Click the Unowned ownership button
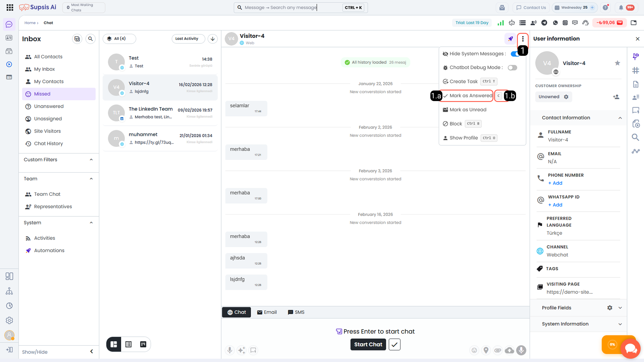This screenshot has width=644, height=362. 554,97
